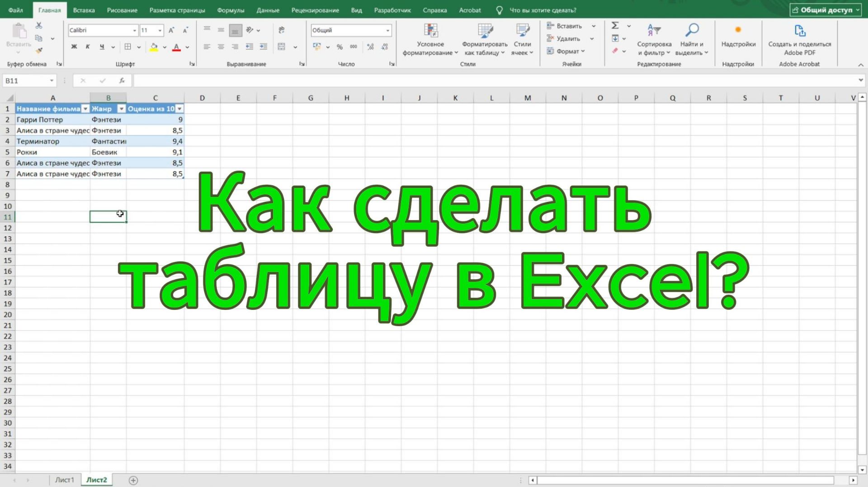The width and height of the screenshot is (868, 487).
Task: Click the Merge and Center icon
Action: coord(282,47)
